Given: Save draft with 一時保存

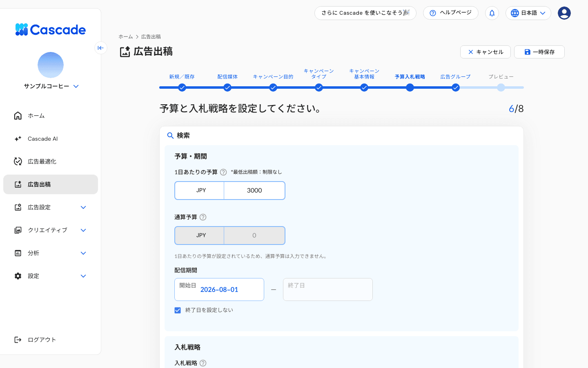Looking at the screenshot, I should point(539,52).
